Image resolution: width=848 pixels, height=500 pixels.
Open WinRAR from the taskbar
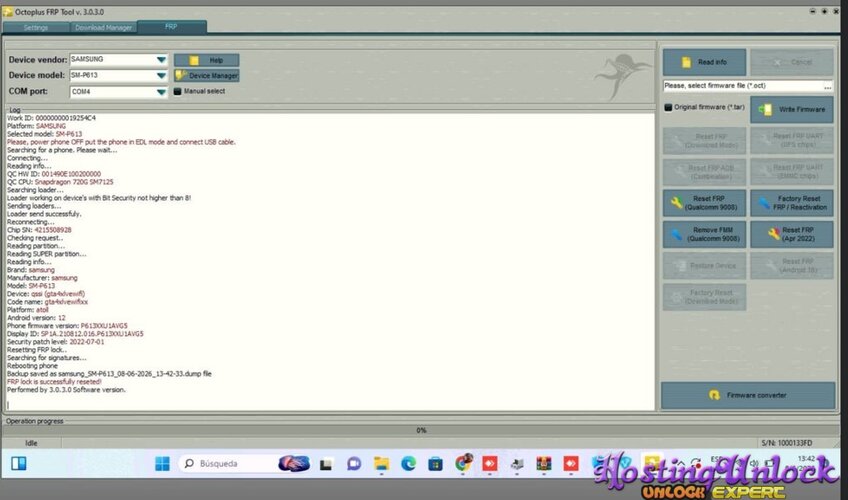(x=544, y=463)
